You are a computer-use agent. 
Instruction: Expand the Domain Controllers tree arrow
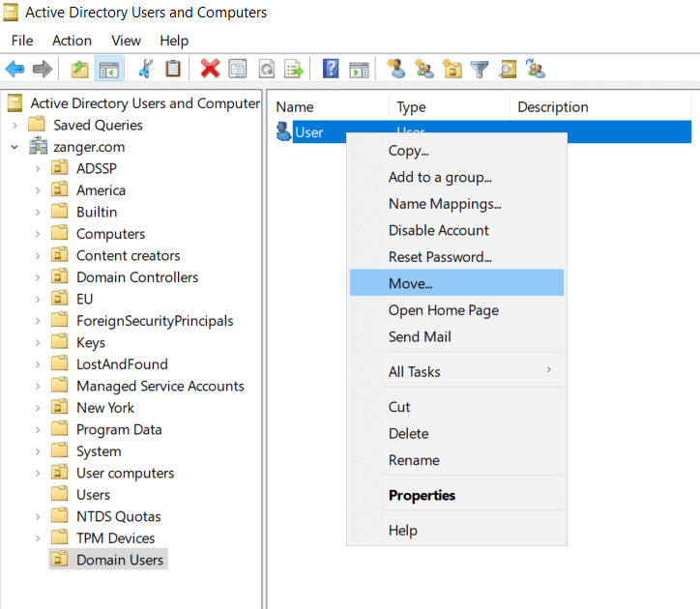(38, 277)
